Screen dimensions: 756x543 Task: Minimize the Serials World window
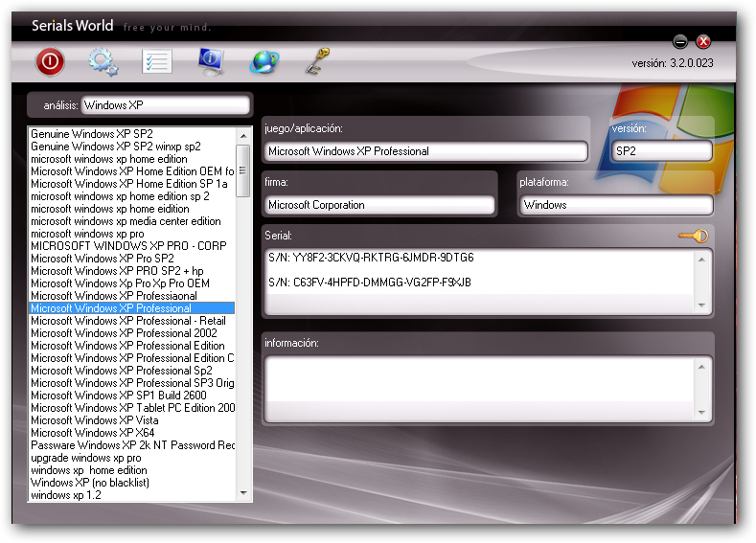pyautogui.click(x=680, y=41)
